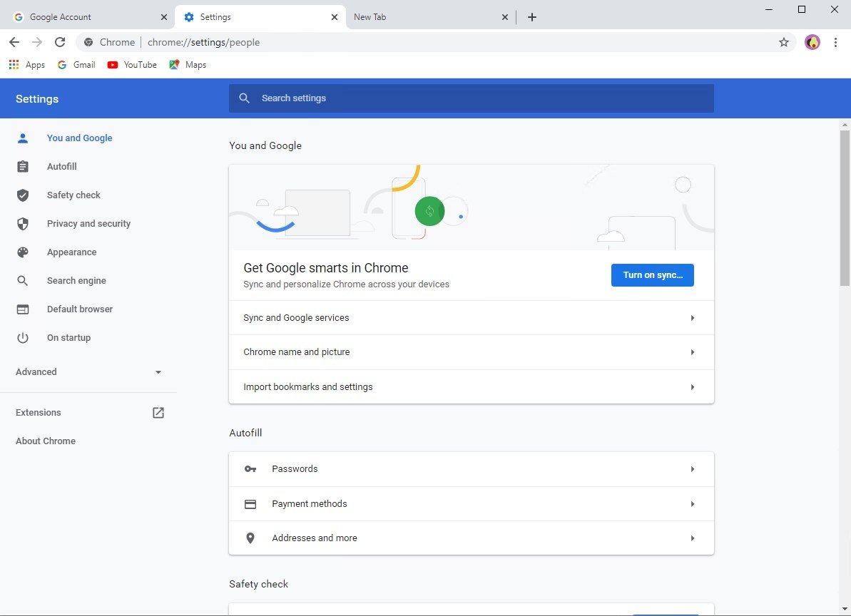
Task: Open the Addresses and more row
Action: (x=471, y=538)
